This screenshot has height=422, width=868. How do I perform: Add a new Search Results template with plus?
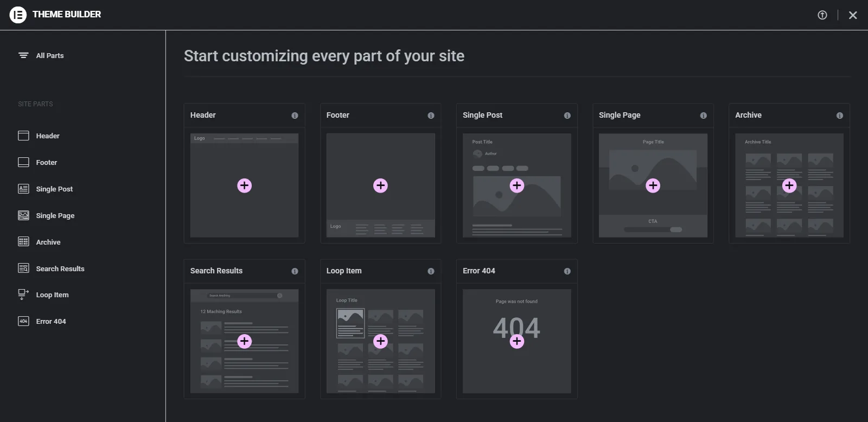pyautogui.click(x=245, y=341)
